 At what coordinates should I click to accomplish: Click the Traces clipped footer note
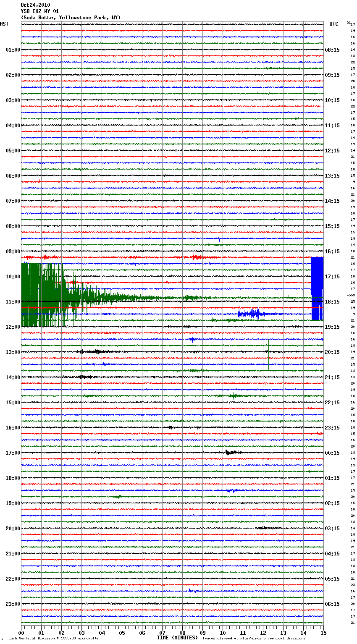pyautogui.click(x=254, y=638)
